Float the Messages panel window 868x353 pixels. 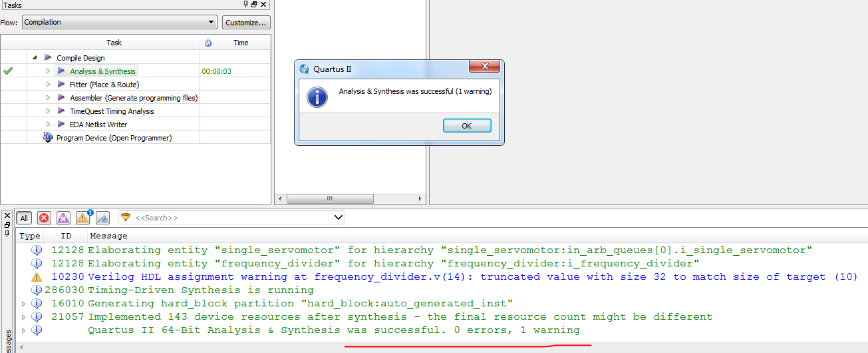(7, 225)
